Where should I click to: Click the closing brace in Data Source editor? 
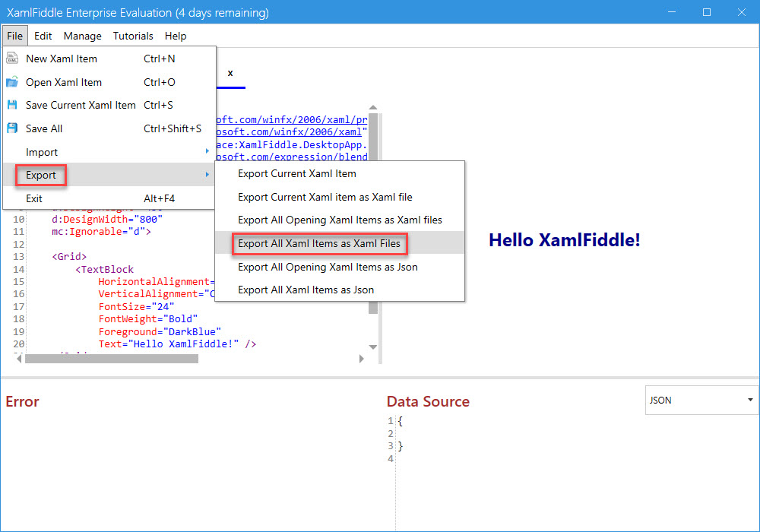(x=401, y=446)
